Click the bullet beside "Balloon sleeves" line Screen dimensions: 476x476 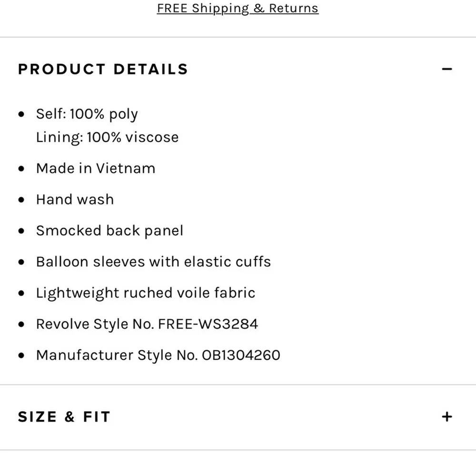click(21, 262)
